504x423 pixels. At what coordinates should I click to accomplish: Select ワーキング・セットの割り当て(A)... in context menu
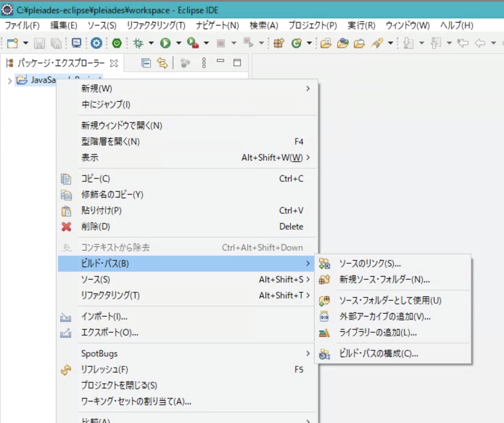187,401
